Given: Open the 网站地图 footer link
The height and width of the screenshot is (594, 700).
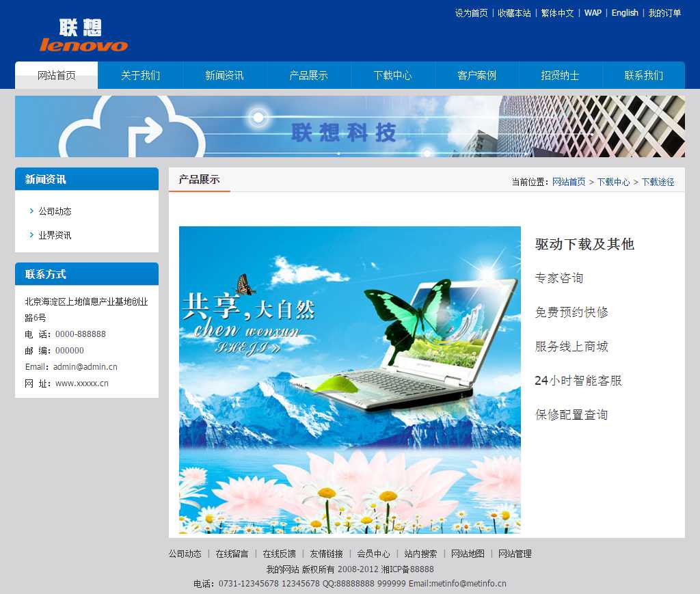Looking at the screenshot, I should [468, 554].
